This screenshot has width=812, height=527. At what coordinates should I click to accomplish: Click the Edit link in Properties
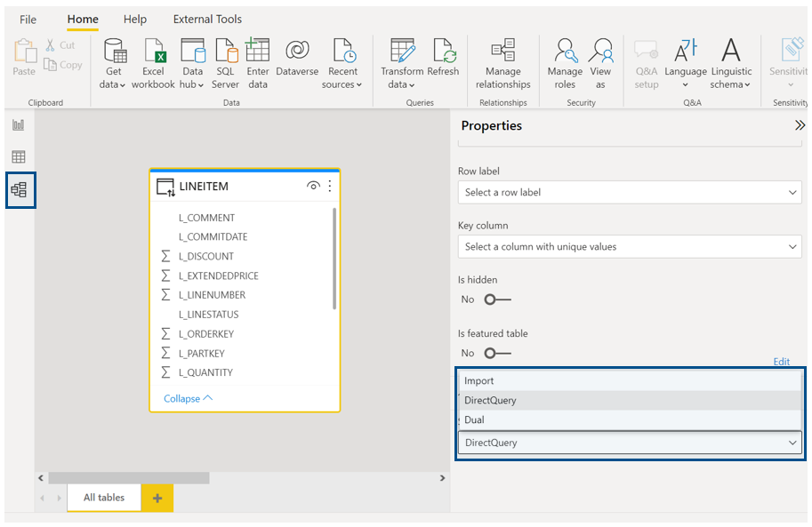782,362
